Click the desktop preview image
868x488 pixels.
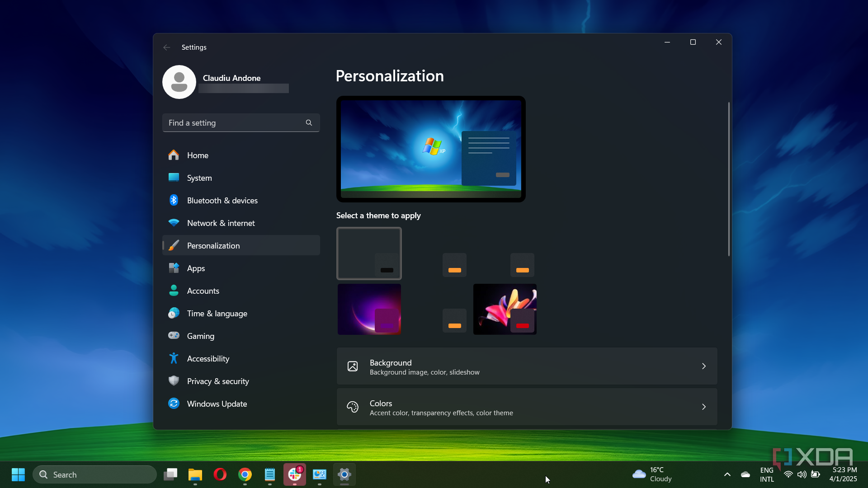tap(431, 149)
